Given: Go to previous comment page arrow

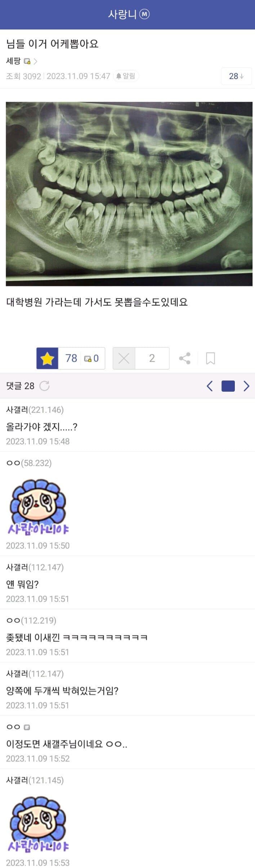Looking at the screenshot, I should point(210,386).
